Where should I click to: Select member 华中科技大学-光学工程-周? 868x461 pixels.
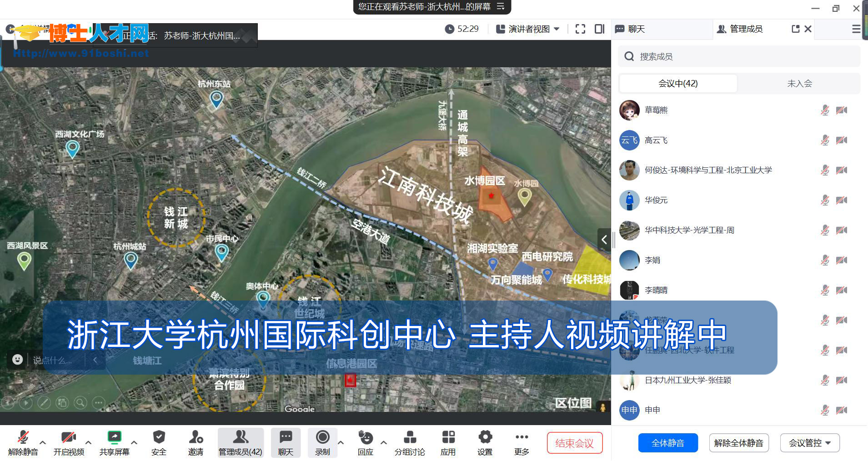click(x=739, y=230)
